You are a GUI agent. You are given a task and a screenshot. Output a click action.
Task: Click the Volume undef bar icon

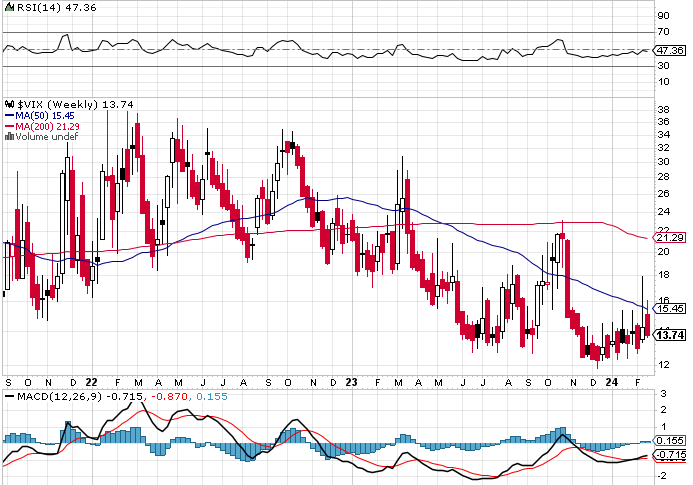[9, 137]
